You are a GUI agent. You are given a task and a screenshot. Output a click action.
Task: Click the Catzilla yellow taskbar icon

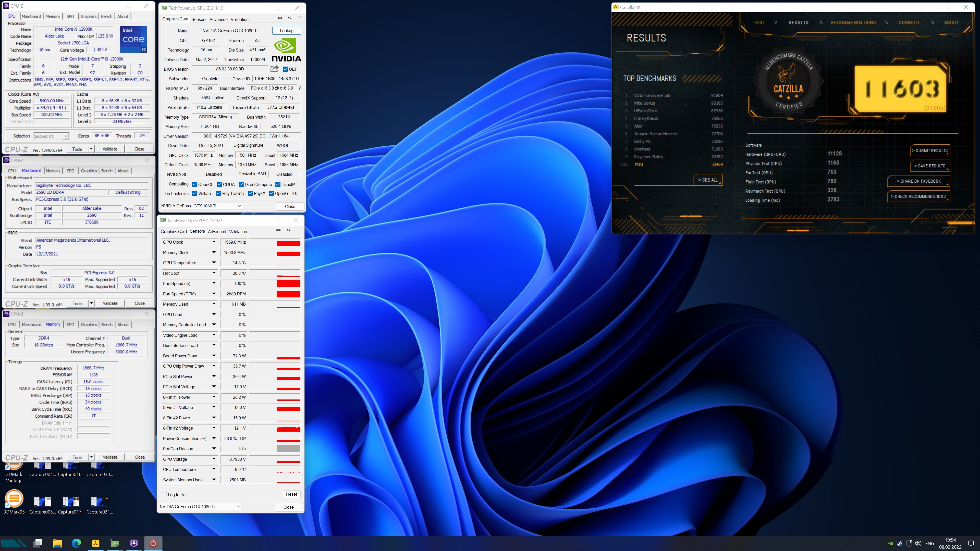click(x=95, y=543)
